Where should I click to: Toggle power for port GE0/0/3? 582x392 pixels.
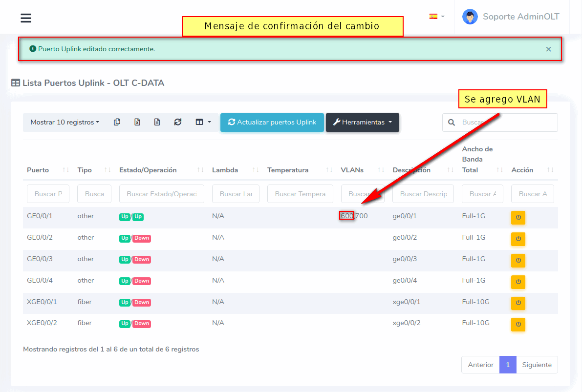pos(518,260)
